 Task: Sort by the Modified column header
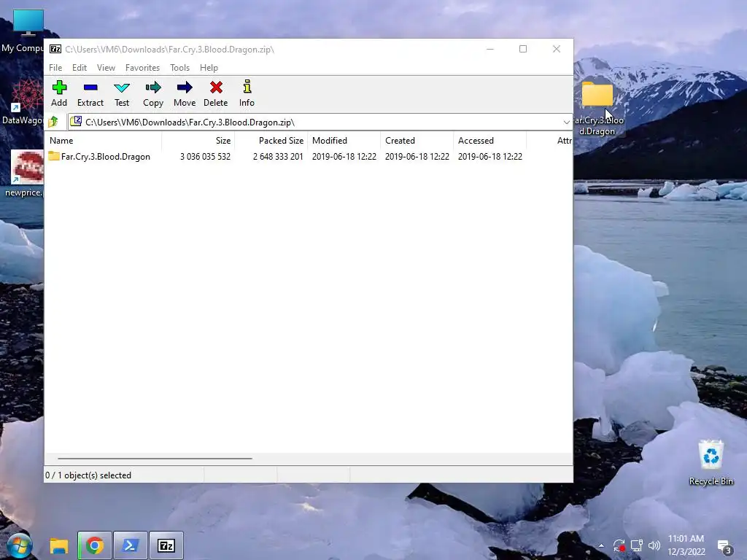(x=344, y=141)
